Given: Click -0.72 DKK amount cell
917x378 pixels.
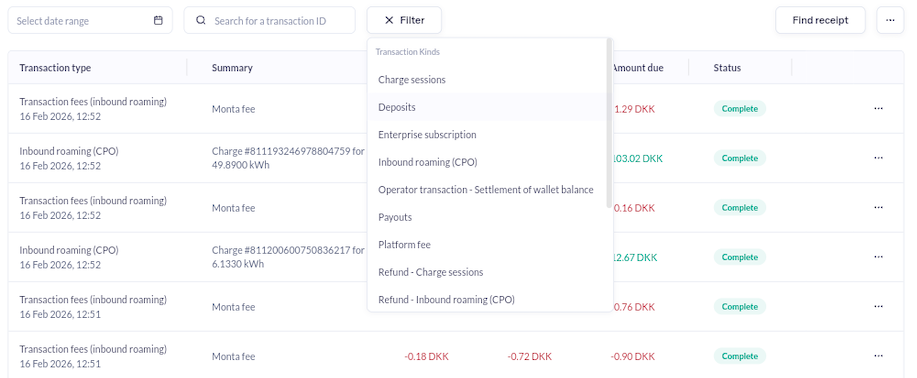Looking at the screenshot, I should pyautogui.click(x=529, y=356).
